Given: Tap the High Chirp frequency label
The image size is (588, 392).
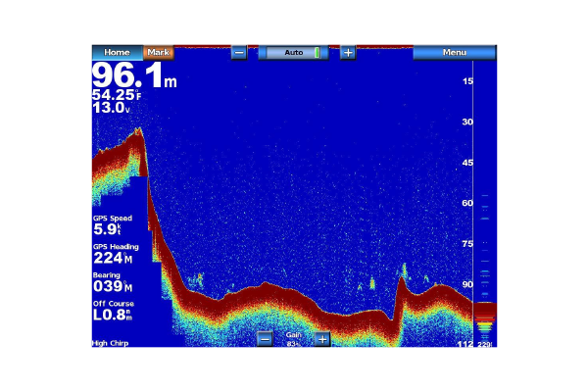Looking at the screenshot, I should pos(110,343).
